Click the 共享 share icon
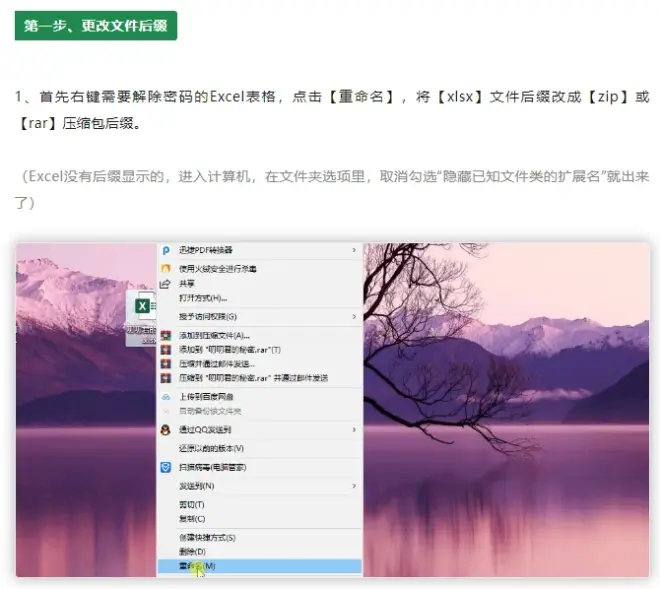 coord(167,284)
